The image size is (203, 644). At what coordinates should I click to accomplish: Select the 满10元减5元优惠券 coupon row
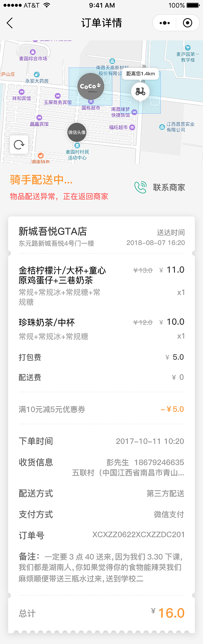tap(101, 409)
